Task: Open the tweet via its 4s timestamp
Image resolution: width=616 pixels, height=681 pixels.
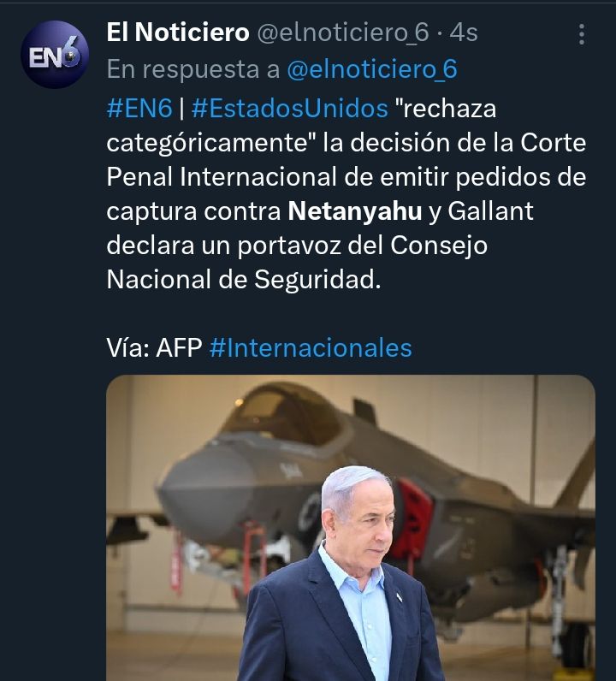Action: [x=464, y=33]
